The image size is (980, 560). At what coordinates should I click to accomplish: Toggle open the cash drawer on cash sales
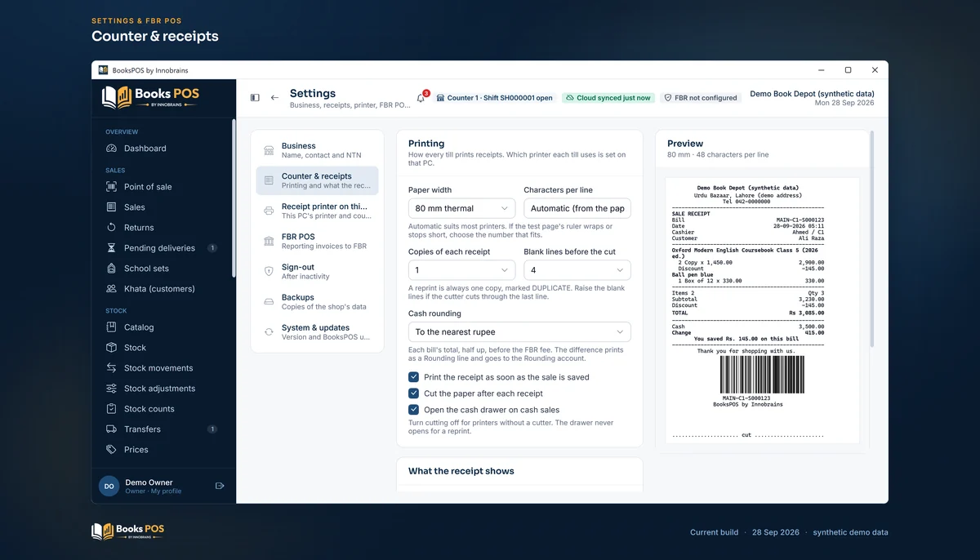(414, 410)
